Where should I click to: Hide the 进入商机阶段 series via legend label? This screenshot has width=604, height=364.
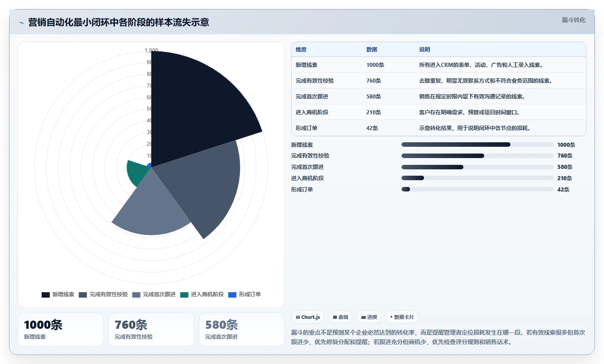(207, 294)
